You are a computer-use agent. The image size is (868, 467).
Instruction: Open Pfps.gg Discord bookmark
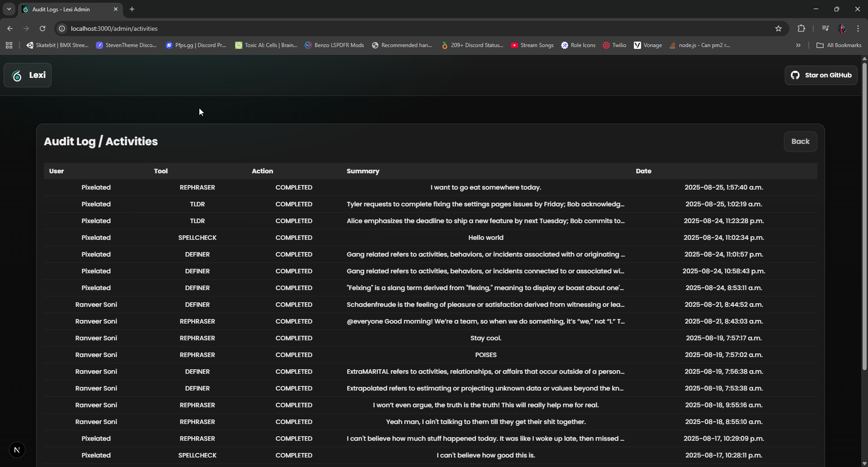pos(196,45)
